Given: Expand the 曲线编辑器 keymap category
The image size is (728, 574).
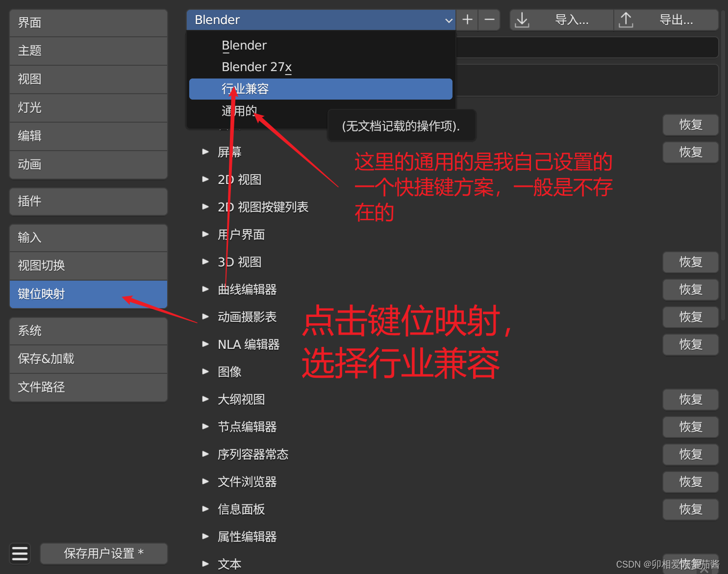Looking at the screenshot, I should point(206,289).
